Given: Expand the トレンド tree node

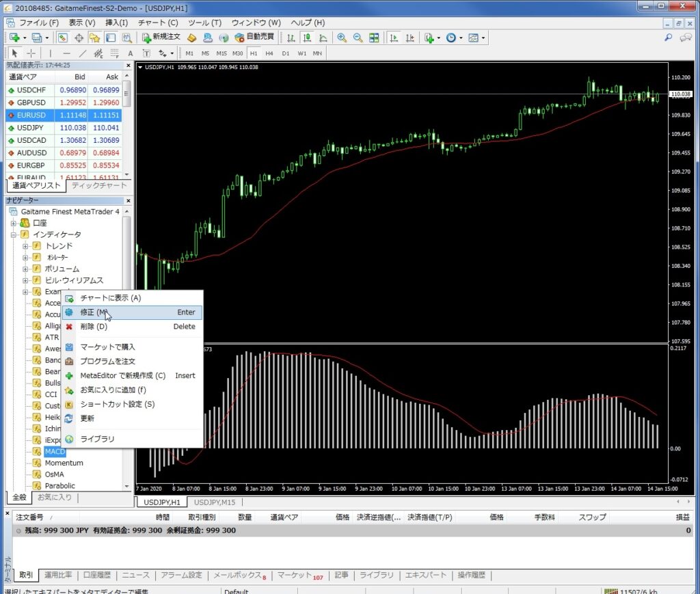Looking at the screenshot, I should [x=25, y=246].
